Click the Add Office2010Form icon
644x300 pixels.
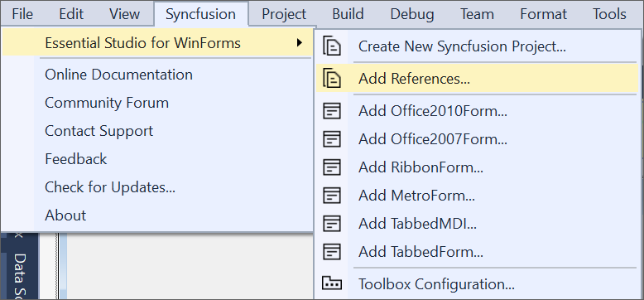(331, 111)
